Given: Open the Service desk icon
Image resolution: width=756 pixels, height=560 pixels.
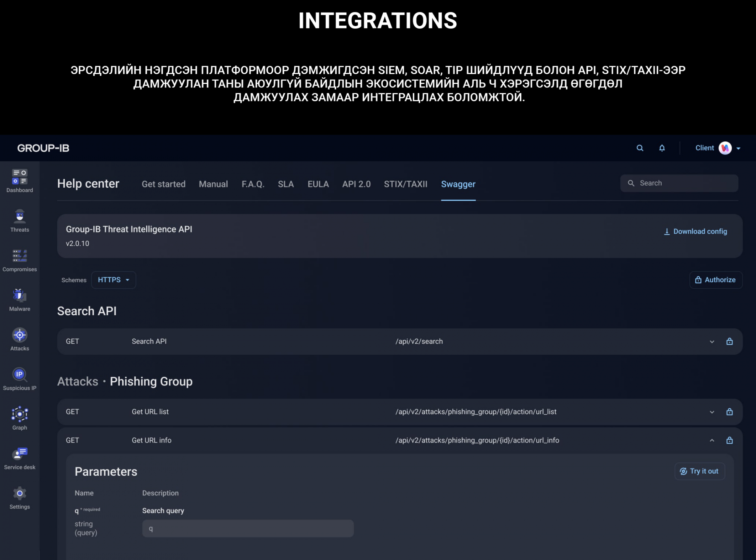Looking at the screenshot, I should tap(20, 454).
